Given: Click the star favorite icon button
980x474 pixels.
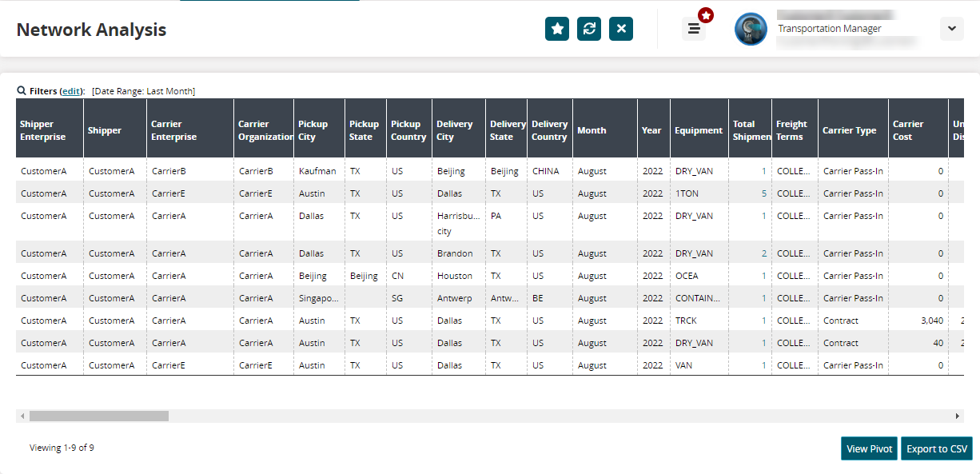Looking at the screenshot, I should click(557, 29).
